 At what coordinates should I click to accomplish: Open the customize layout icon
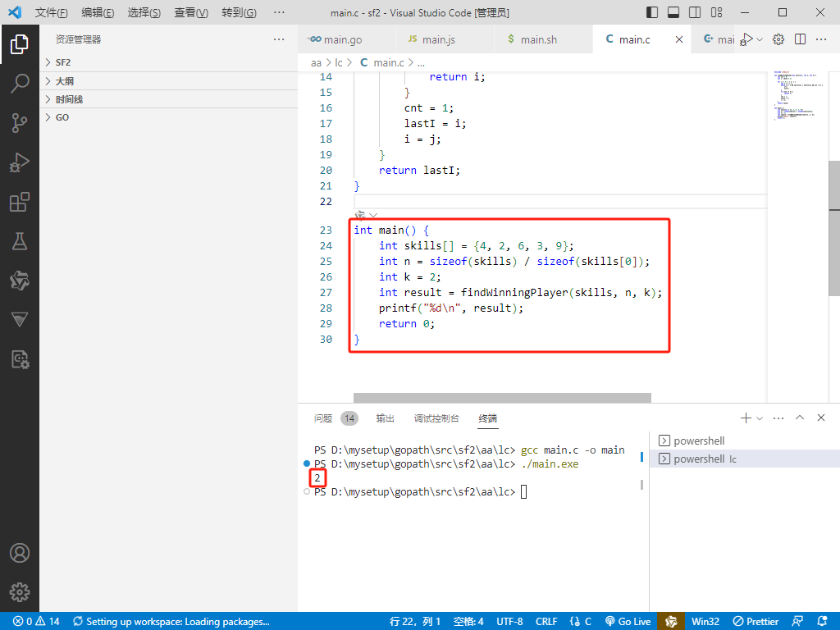pyautogui.click(x=716, y=12)
